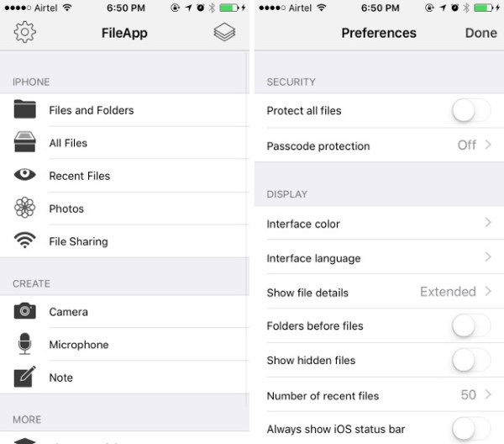Image resolution: width=504 pixels, height=444 pixels.
Task: Enable Always show iOS status bar
Action: click(x=470, y=428)
